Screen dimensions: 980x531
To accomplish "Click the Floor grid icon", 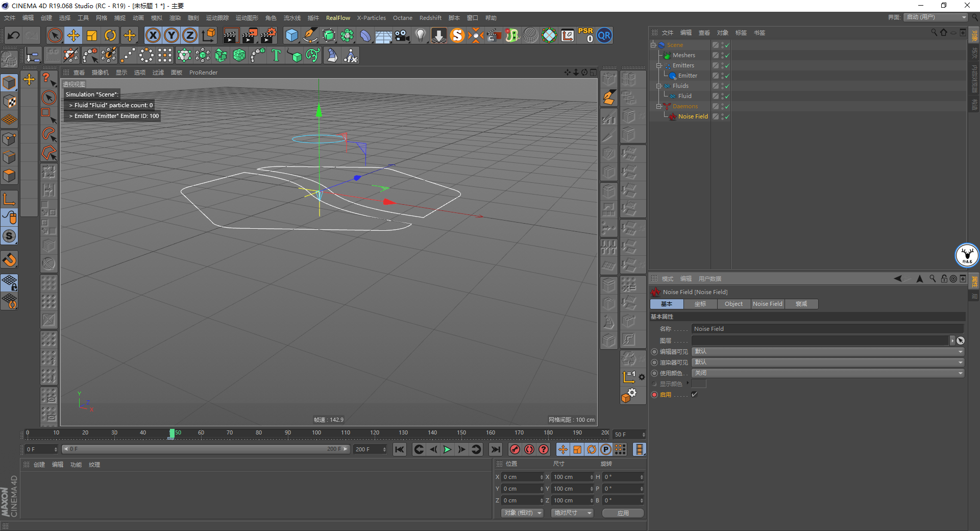I will (x=384, y=35).
